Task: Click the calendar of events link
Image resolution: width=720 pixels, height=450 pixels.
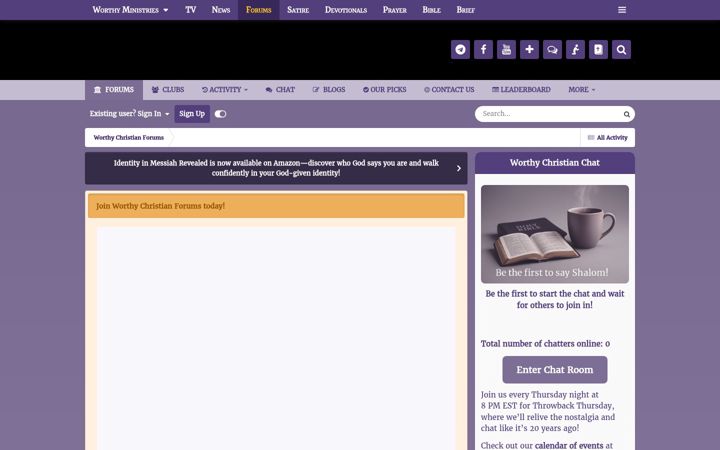Action: coord(569,445)
